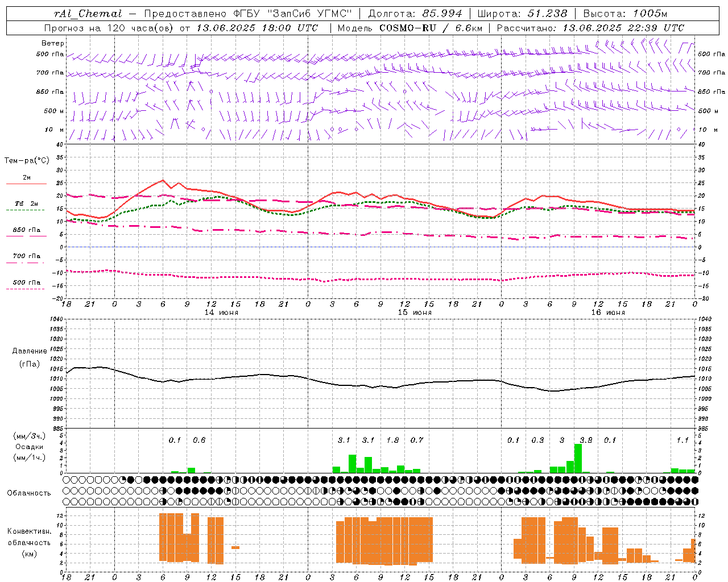The width and height of the screenshot is (728, 582).
Task: Click the (мм/1ч.) precipitation unit label
Action: pyautogui.click(x=29, y=458)
